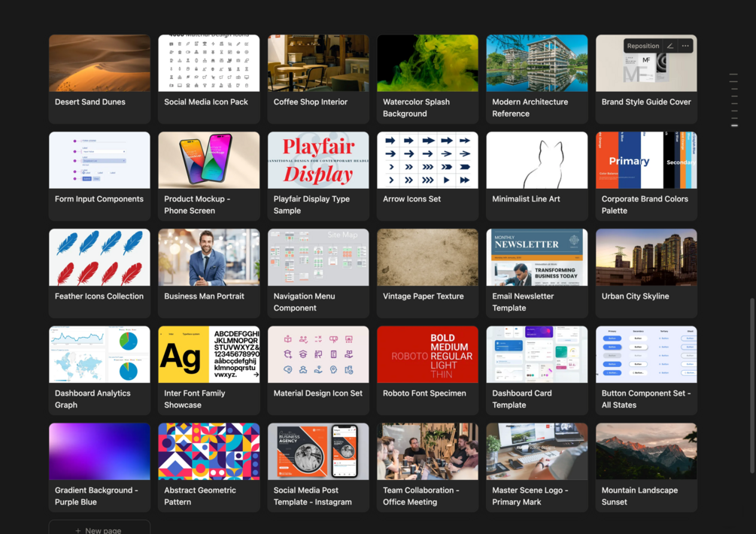Click the "Form Input Components" title
This screenshot has height=534, width=756.
(x=99, y=199)
